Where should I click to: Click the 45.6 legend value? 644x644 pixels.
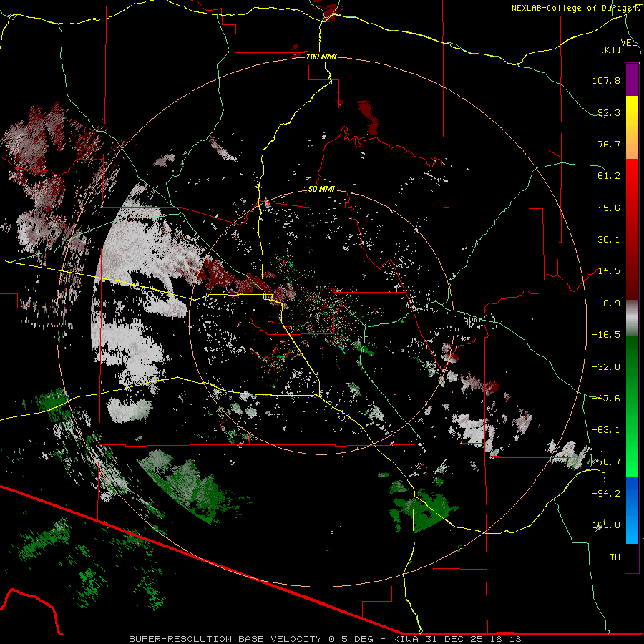click(609, 208)
